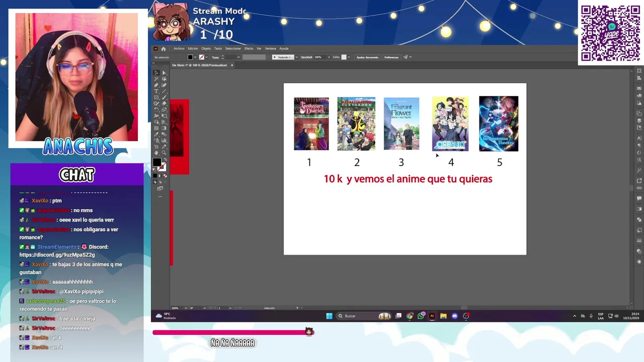Select the Direct Selection tool

(164, 72)
